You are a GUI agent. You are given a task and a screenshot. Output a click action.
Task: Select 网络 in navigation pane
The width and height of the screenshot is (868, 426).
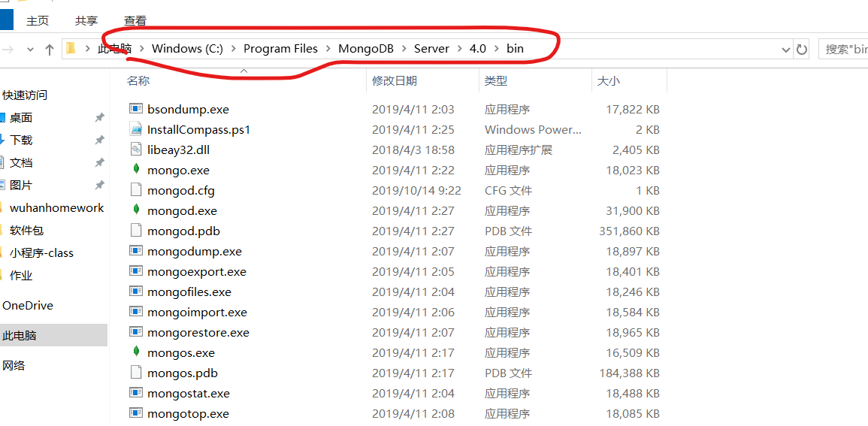point(14,365)
